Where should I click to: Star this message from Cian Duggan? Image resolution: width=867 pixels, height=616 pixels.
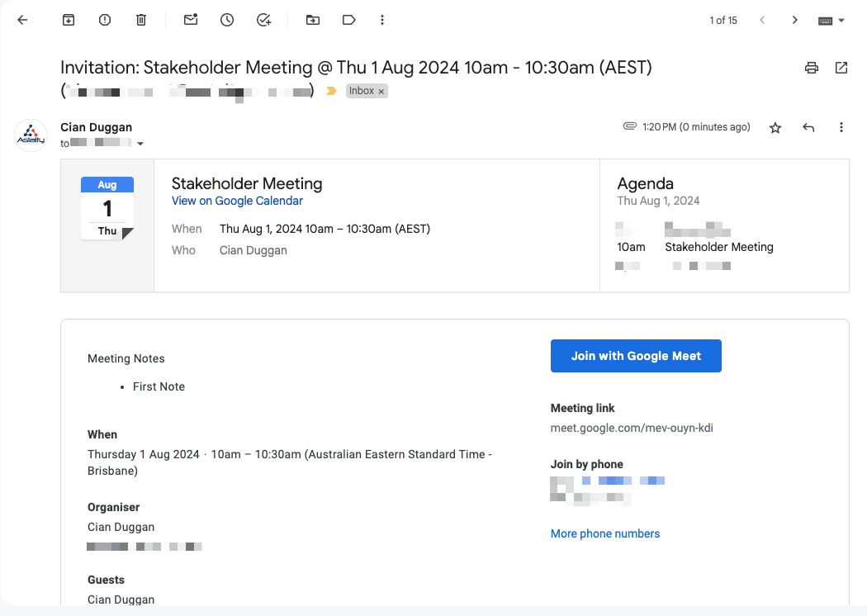coord(775,127)
